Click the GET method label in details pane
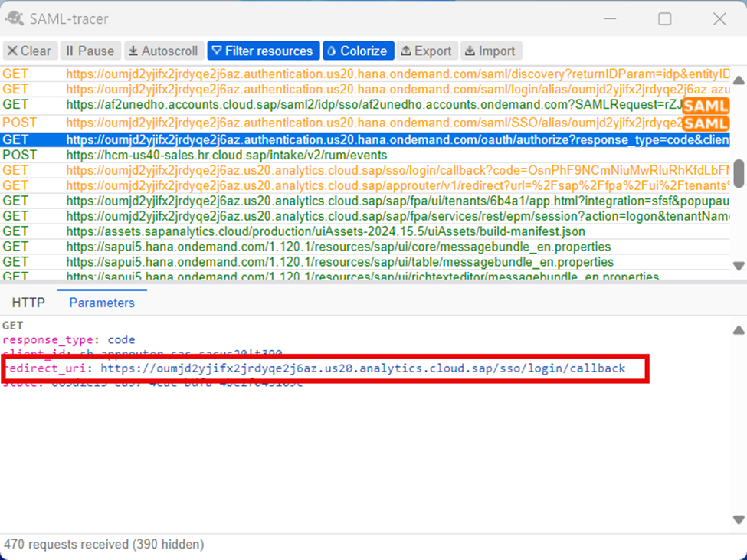This screenshot has width=747, height=560. coord(13,326)
